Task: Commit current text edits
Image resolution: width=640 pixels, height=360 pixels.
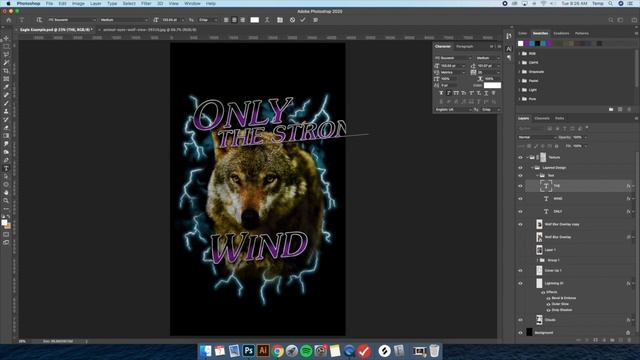Action: pyautogui.click(x=303, y=20)
